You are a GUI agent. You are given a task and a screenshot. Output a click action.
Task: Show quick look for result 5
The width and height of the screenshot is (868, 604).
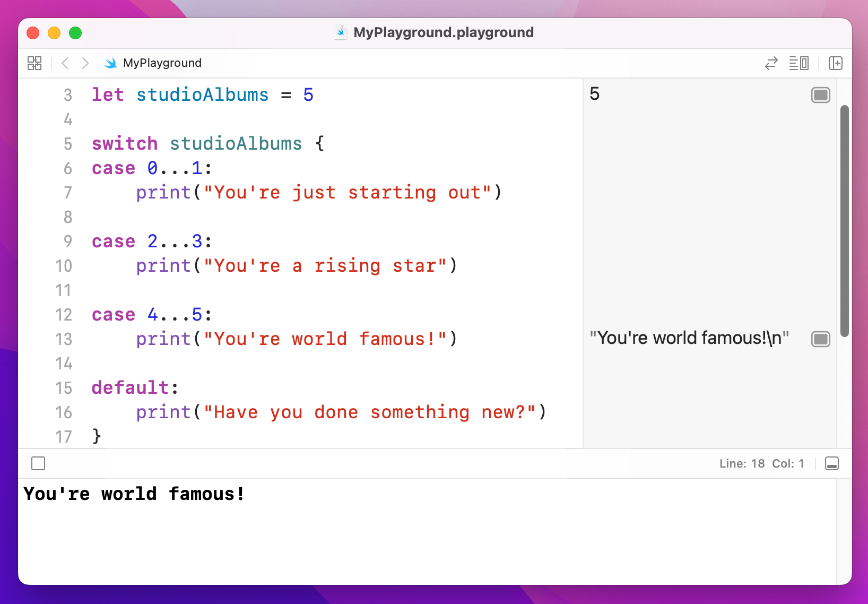[x=820, y=95]
